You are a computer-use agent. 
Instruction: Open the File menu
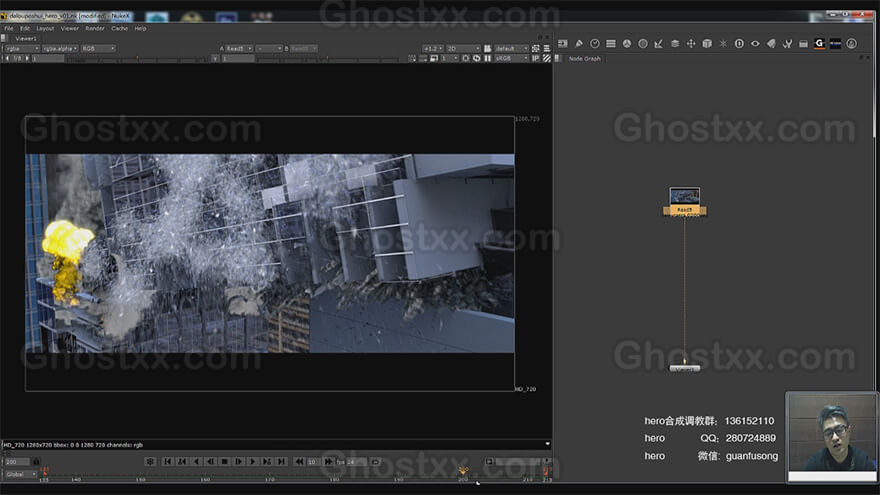click(9, 28)
